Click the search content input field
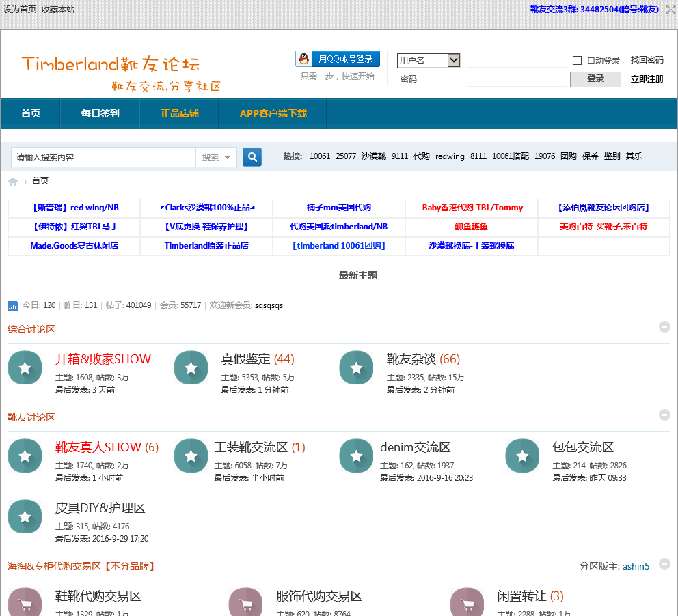This screenshot has height=616, width=678. (104, 157)
